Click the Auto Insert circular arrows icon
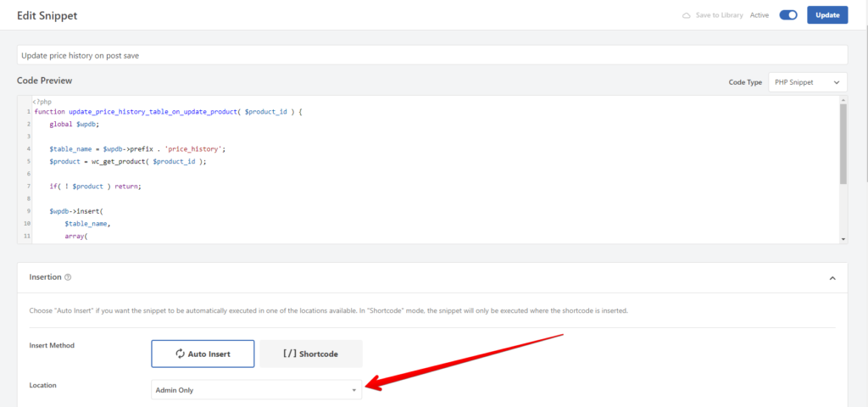 coord(181,354)
